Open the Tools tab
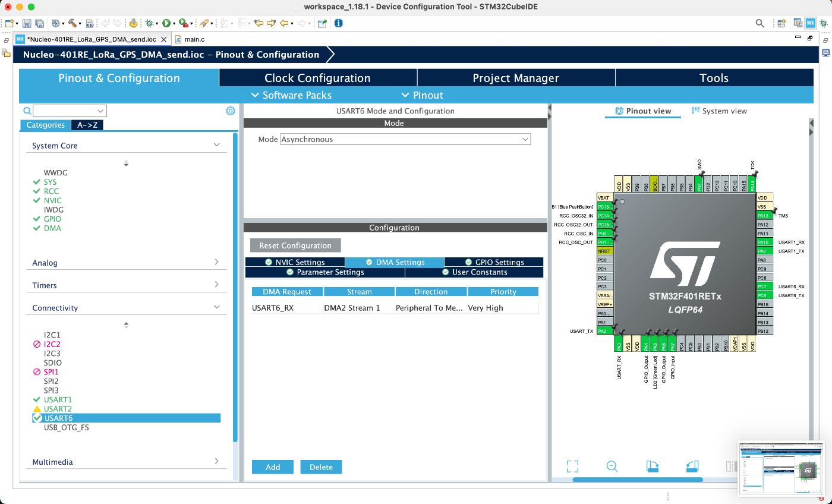 pos(714,78)
